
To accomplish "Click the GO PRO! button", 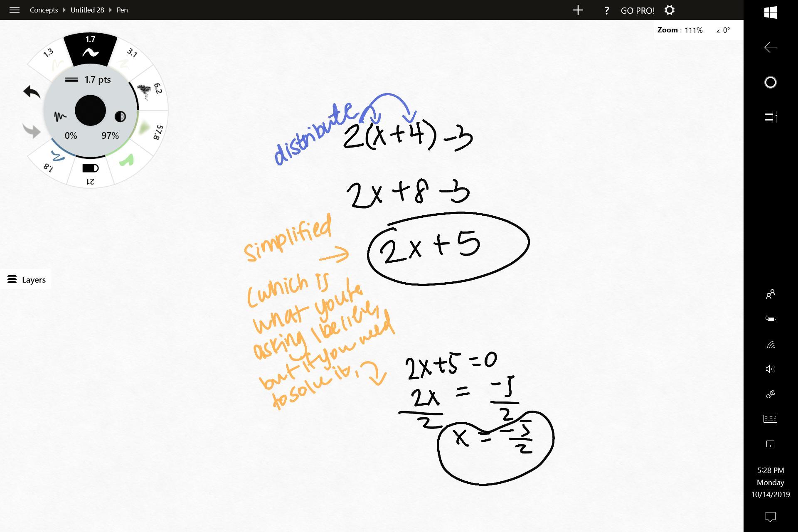I will 638,10.
